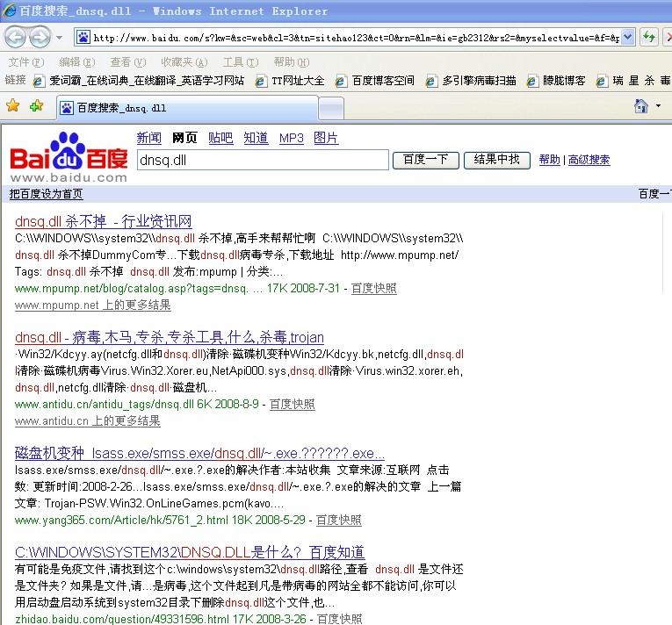Open 百度博客空间 links-bar shortcut
Image resolution: width=672 pixels, height=625 pixels.
tap(374, 81)
